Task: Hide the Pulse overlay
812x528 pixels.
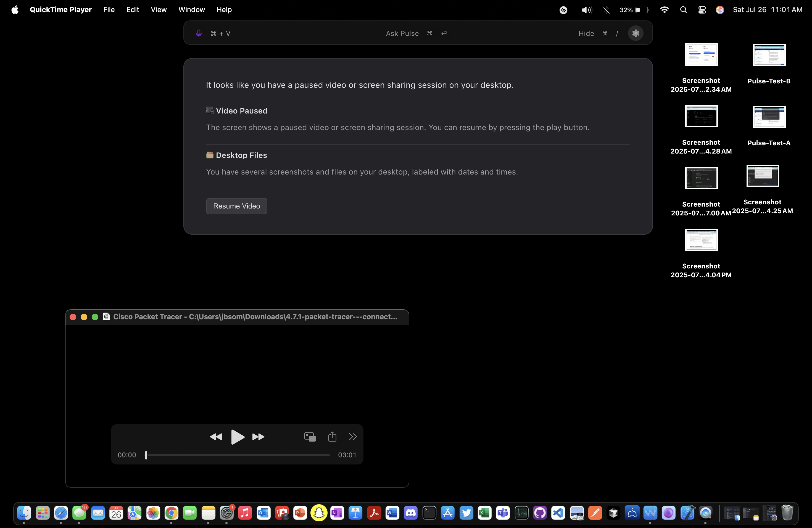Action: (586, 33)
